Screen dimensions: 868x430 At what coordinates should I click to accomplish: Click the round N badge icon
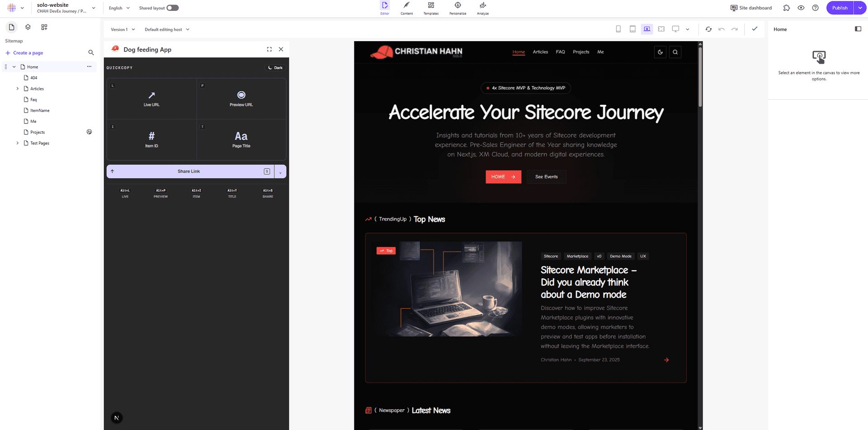[x=117, y=418]
